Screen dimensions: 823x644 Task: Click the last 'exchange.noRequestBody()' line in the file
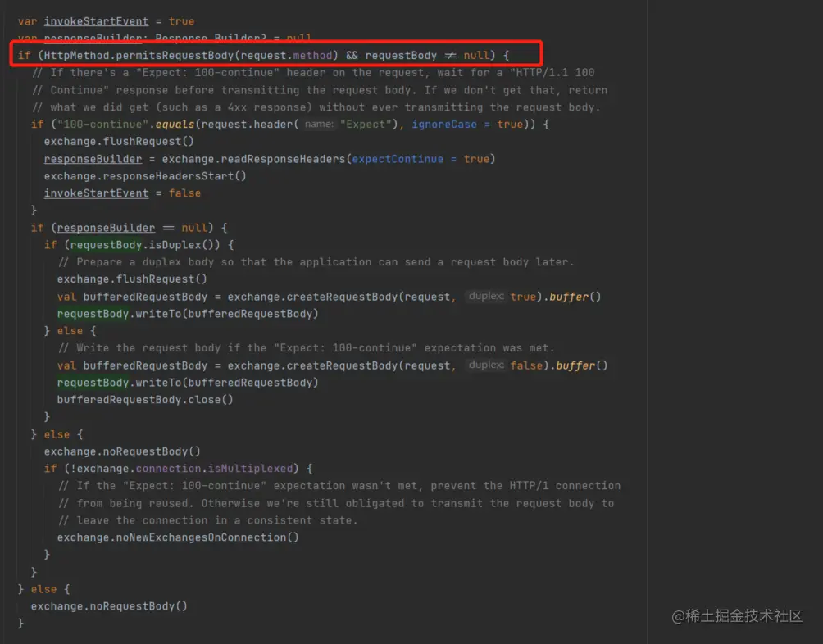pos(109,605)
